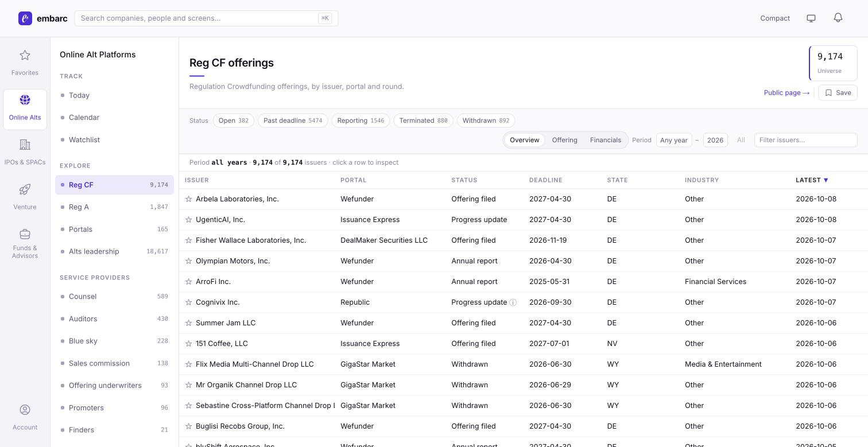Toggle Withdrawn status filter
This screenshot has height=447, width=868.
(486, 121)
